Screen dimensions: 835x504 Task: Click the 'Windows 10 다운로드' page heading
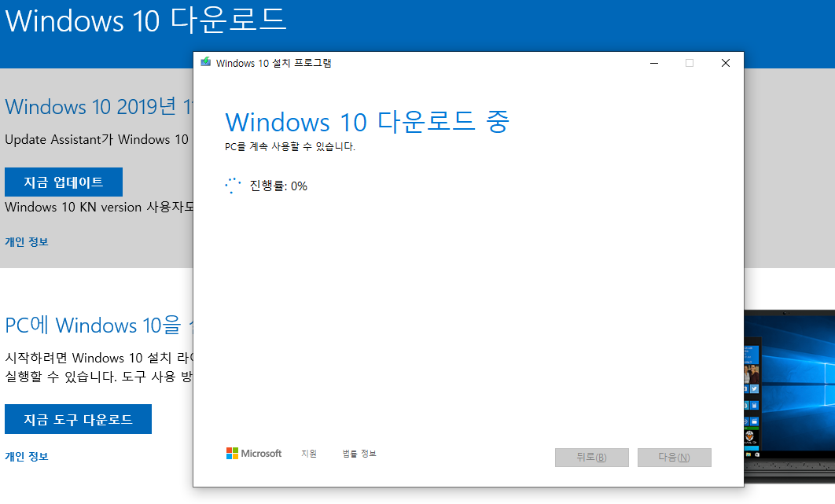pyautogui.click(x=146, y=20)
